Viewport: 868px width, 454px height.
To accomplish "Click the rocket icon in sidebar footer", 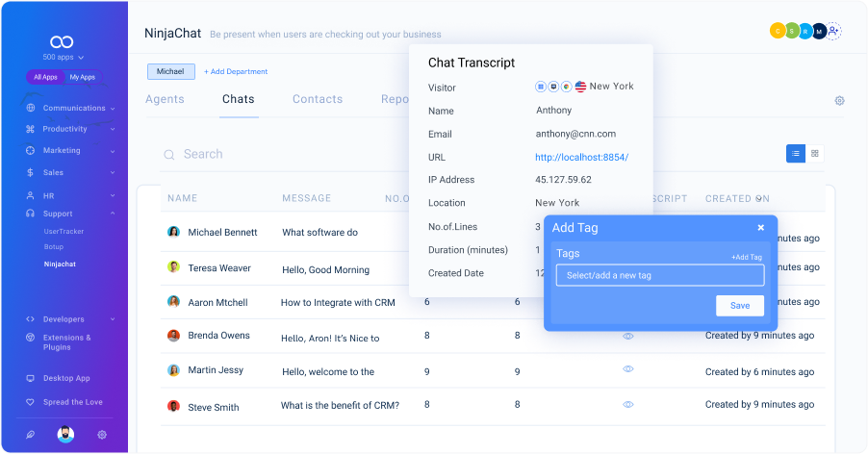I will pyautogui.click(x=30, y=435).
